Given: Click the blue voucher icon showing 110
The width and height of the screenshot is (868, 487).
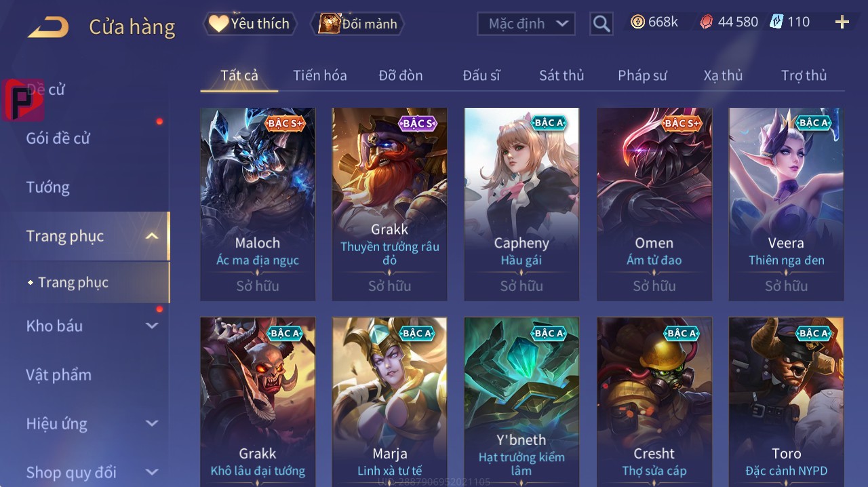Looking at the screenshot, I should (x=776, y=22).
